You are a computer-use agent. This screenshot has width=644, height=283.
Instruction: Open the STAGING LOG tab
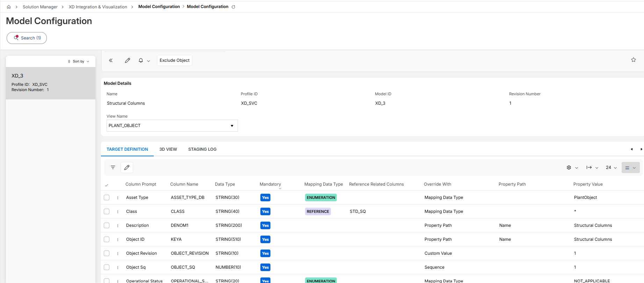(202, 149)
